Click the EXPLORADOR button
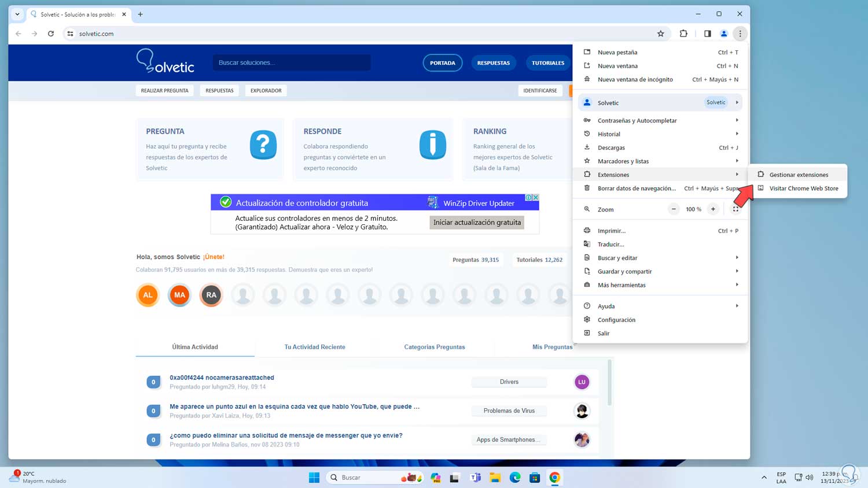Viewport: 868px width, 488px height. pos(266,91)
